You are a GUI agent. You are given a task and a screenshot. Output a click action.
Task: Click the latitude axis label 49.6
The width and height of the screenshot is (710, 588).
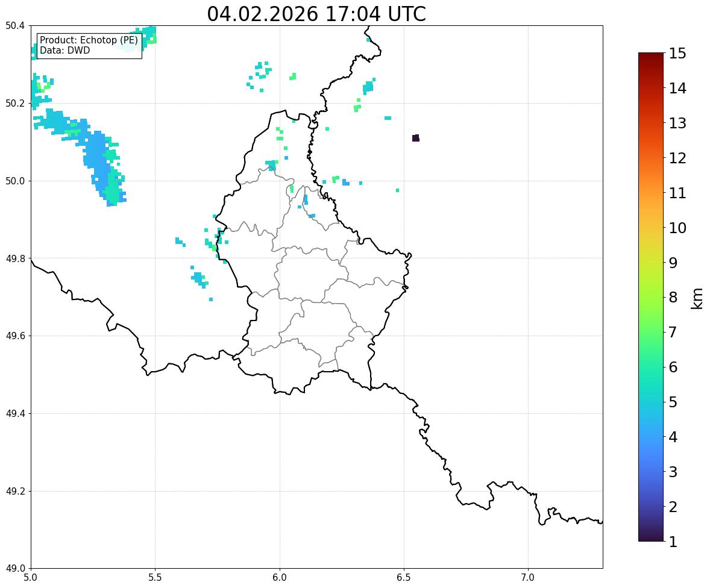click(x=16, y=336)
